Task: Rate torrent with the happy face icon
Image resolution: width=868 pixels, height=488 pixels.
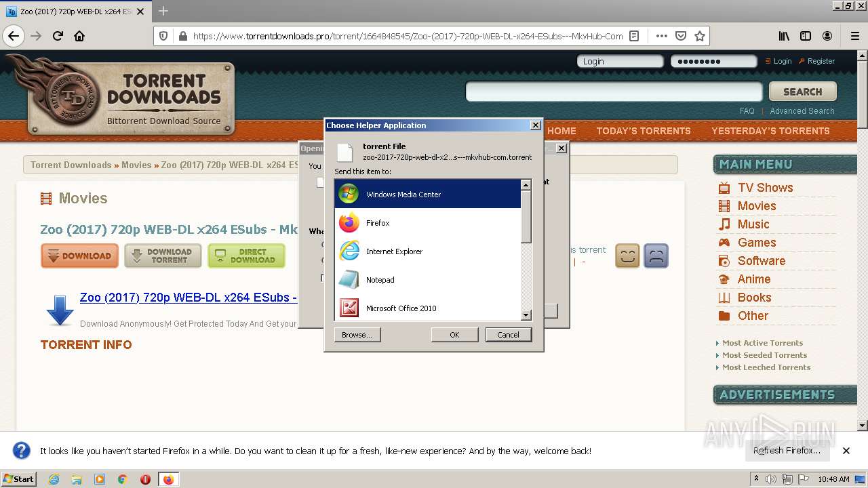Action: 627,256
